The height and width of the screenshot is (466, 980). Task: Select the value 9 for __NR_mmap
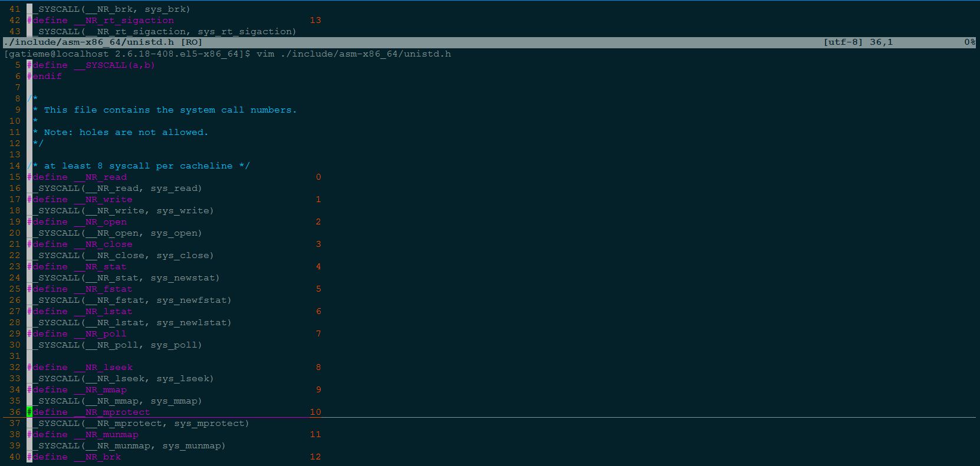click(318, 389)
